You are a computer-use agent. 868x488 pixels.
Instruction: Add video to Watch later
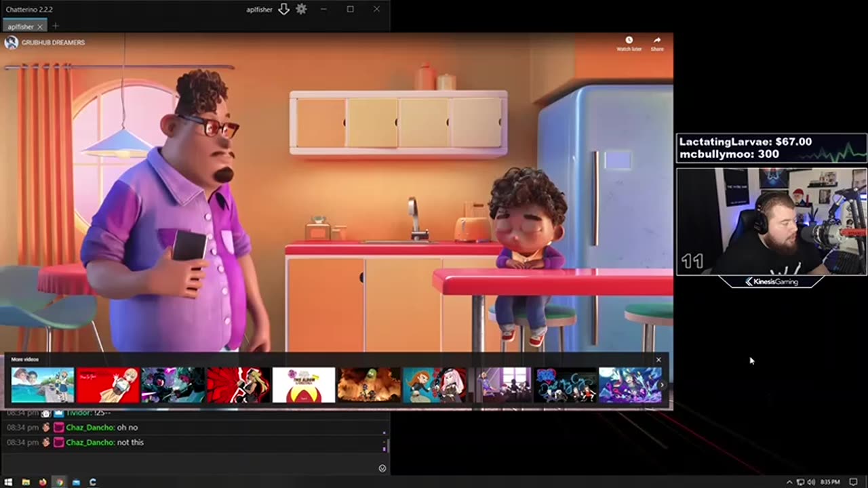[629, 44]
